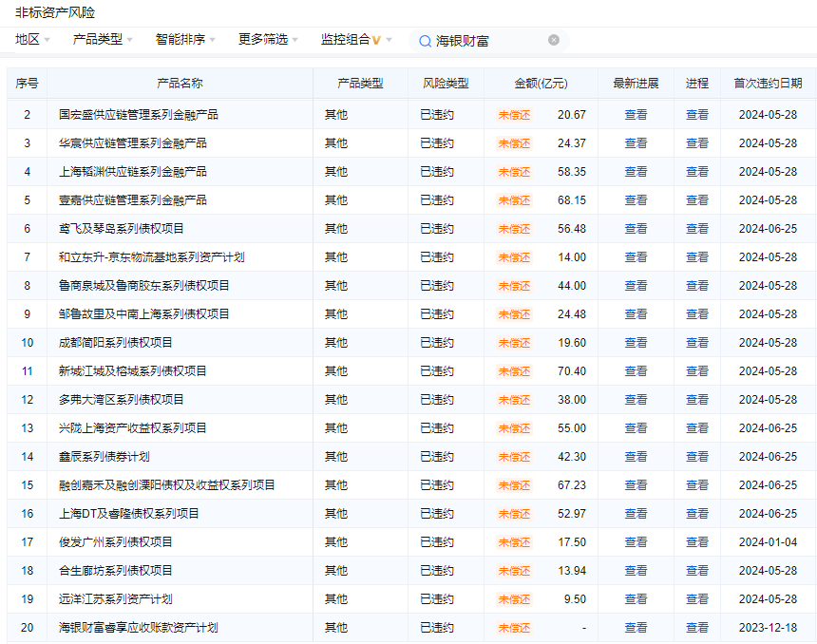Click 未偿还 tag in 华宸供应链 row
817x644 pixels.
tap(514, 143)
